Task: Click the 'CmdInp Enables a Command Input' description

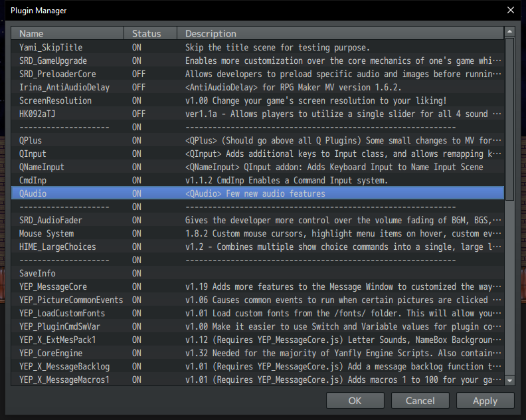Action: 286,180
